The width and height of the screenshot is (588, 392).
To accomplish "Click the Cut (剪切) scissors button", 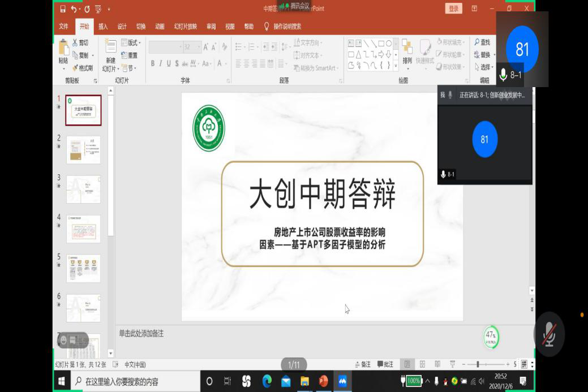I will pos(80,43).
